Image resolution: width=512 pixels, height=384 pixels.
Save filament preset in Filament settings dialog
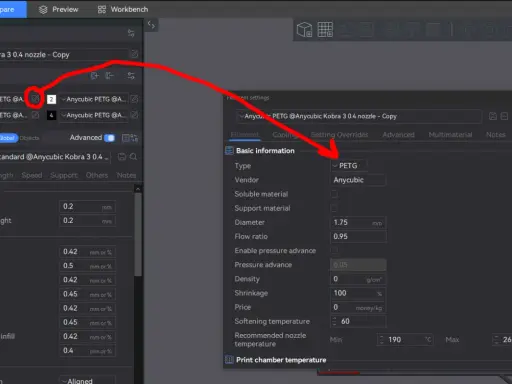pos(493,116)
